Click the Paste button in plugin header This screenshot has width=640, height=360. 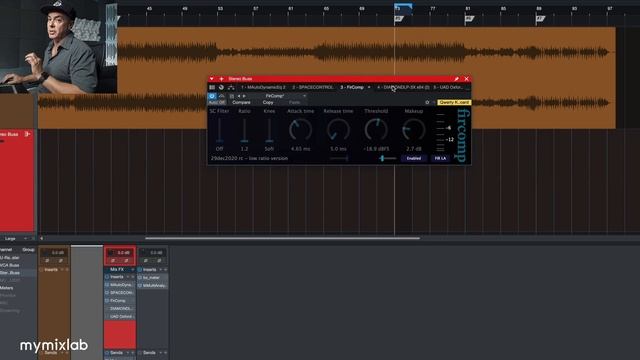pyautogui.click(x=294, y=102)
